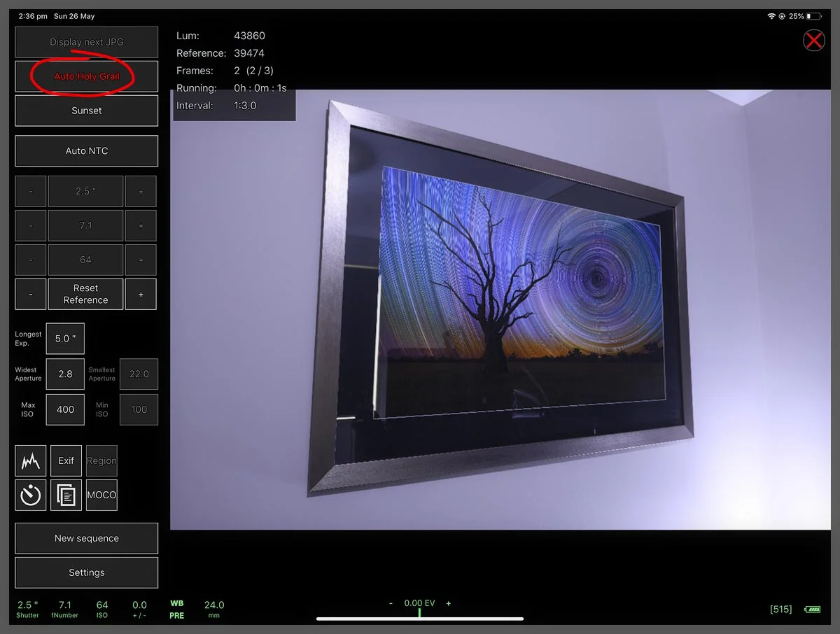Tap Shutter 2.5" readout in bottom bar
Viewport: 840px width, 634px height.
point(28,609)
